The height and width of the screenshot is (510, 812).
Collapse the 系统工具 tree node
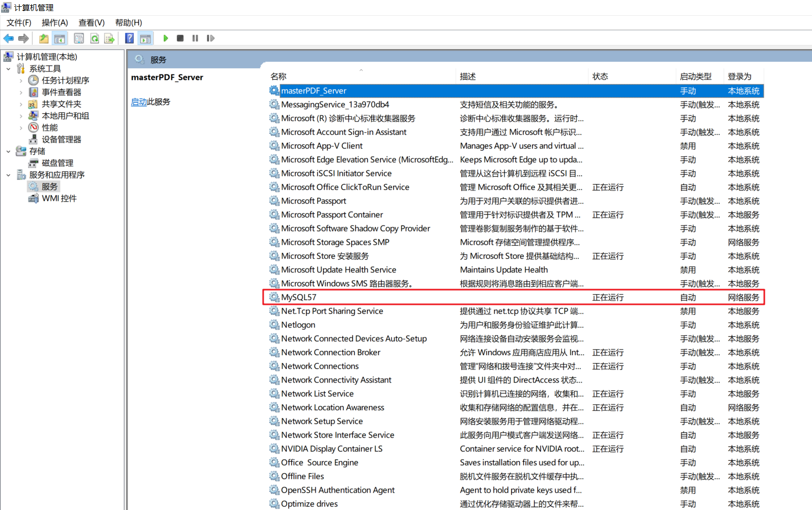[x=8, y=69]
